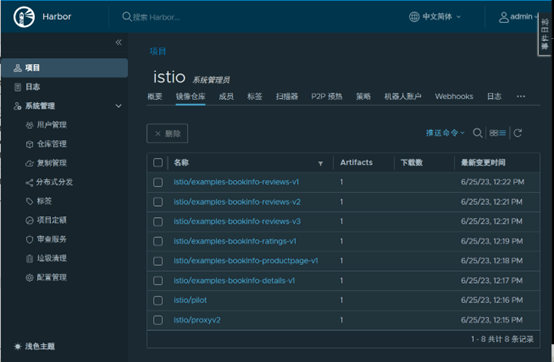
Task: Switch list/card view icon
Action: coord(497,133)
